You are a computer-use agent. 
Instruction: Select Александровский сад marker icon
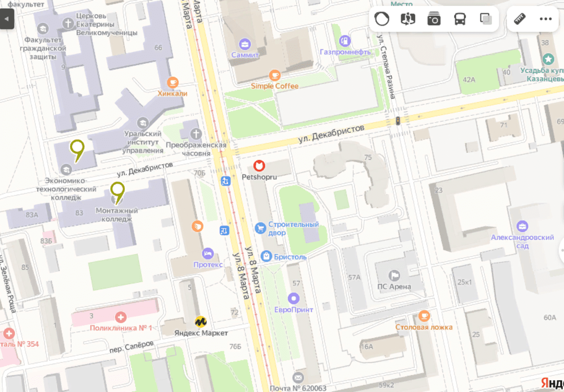click(x=522, y=226)
